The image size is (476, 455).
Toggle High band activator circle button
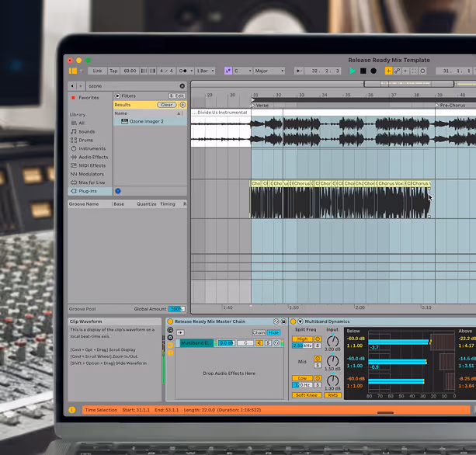(x=318, y=339)
